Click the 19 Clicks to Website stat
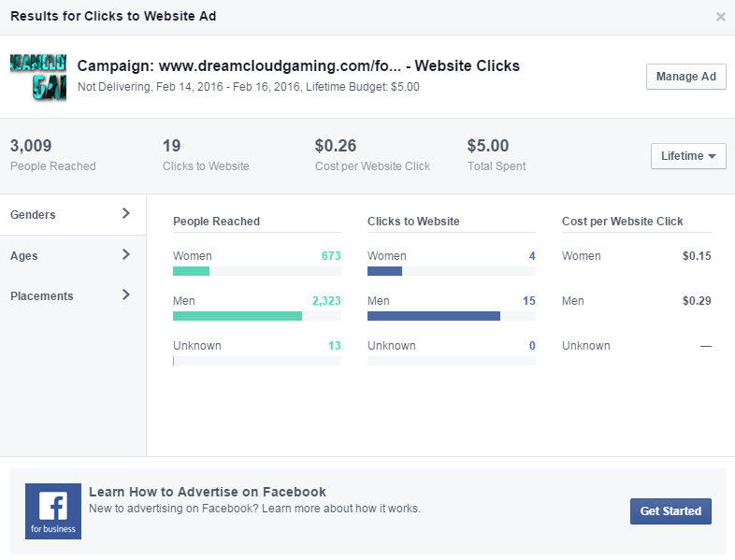 (206, 155)
